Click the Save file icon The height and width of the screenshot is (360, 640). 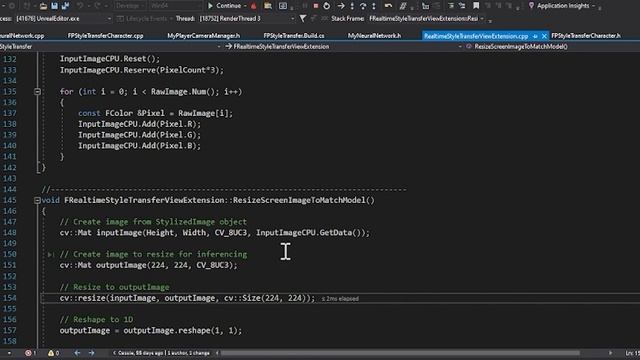point(54,6)
